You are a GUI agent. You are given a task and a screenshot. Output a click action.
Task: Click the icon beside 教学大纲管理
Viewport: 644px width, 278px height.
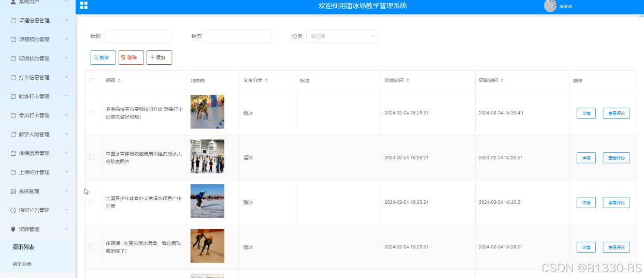[13, 134]
